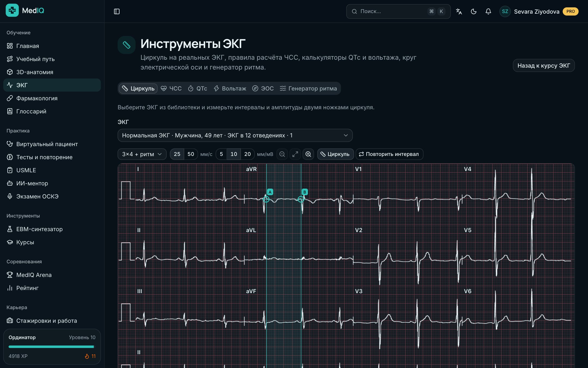Zoom in the ECG view

pyautogui.click(x=308, y=154)
